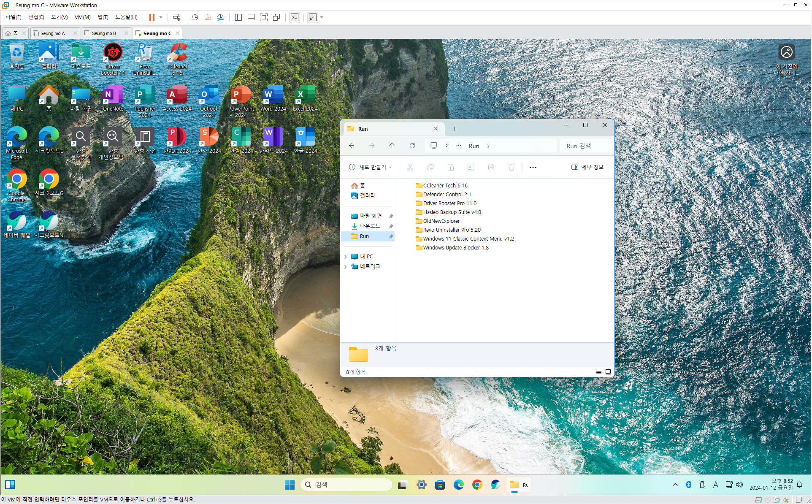Expand the 내 PC tree node

pos(346,257)
